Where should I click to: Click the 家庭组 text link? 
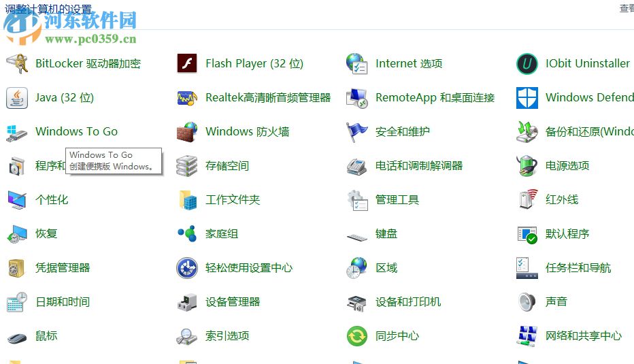(x=222, y=234)
